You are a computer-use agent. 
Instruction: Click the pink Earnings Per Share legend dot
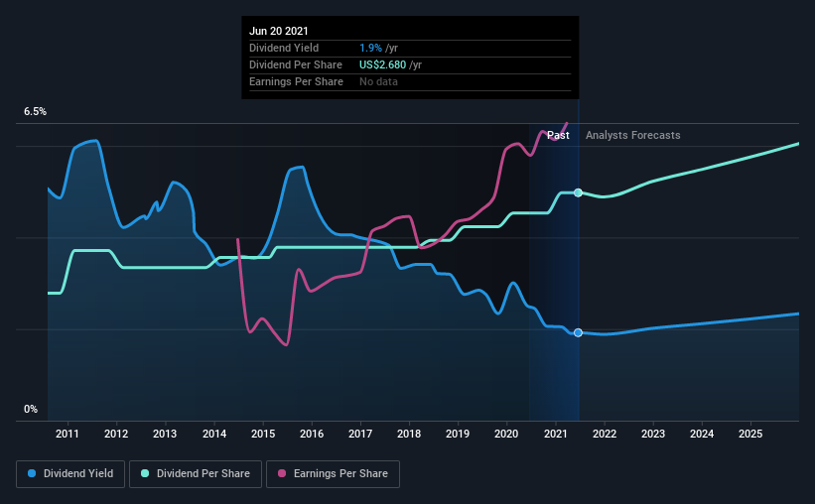click(282, 473)
